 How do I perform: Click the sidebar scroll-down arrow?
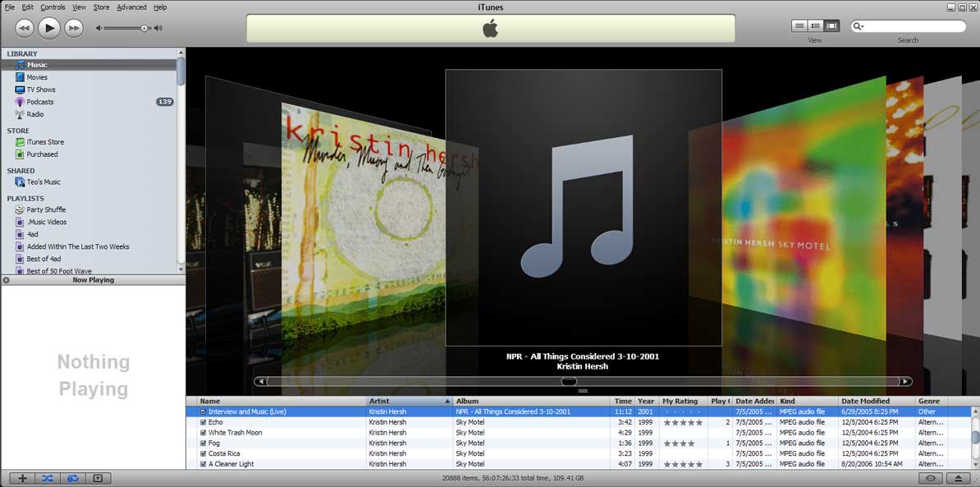(x=181, y=269)
